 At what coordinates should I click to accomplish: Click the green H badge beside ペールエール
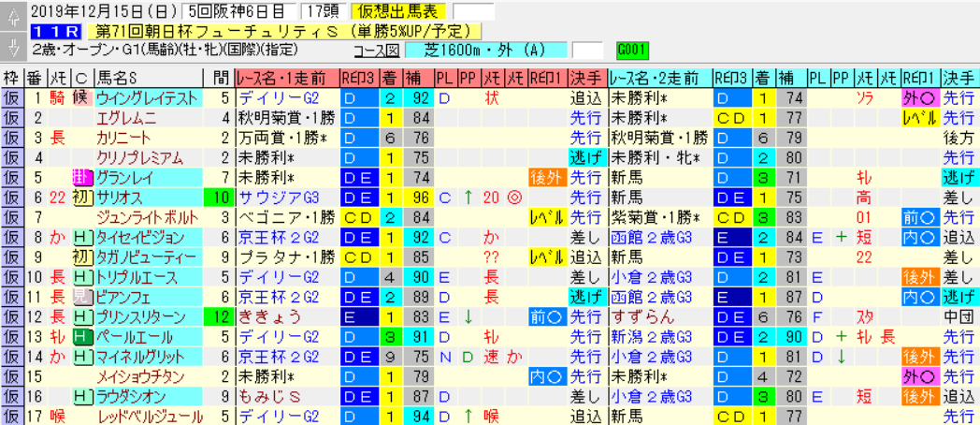point(82,337)
